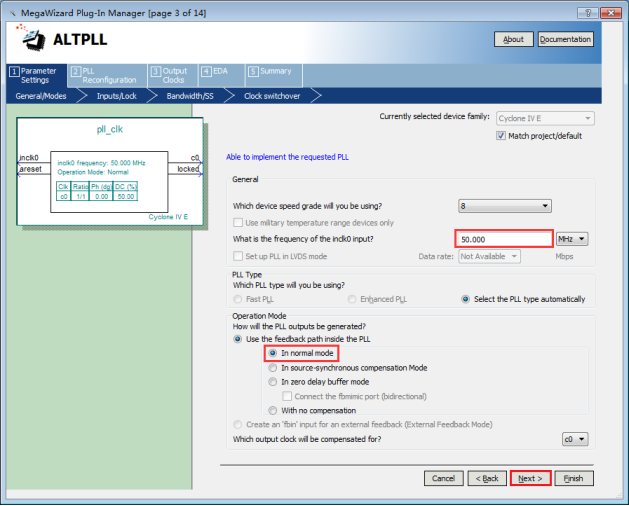The width and height of the screenshot is (629, 506).
Task: Click the Finish button
Action: point(574,478)
